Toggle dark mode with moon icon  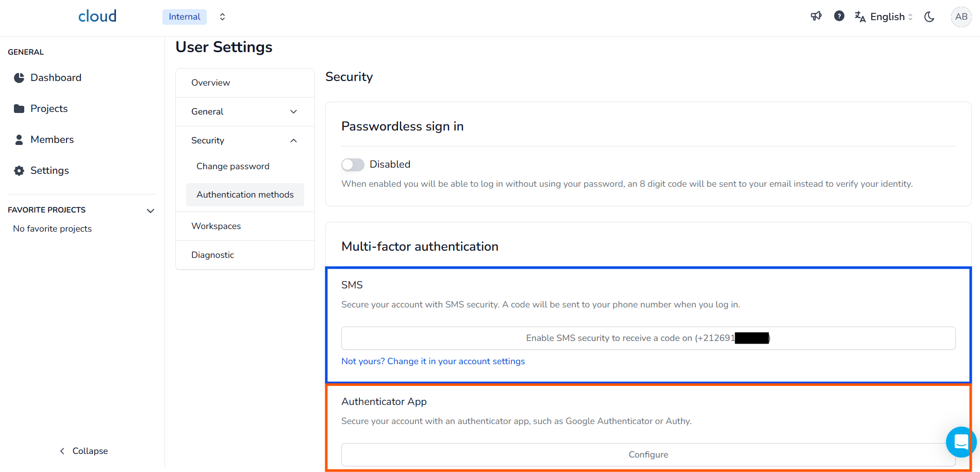click(x=929, y=17)
